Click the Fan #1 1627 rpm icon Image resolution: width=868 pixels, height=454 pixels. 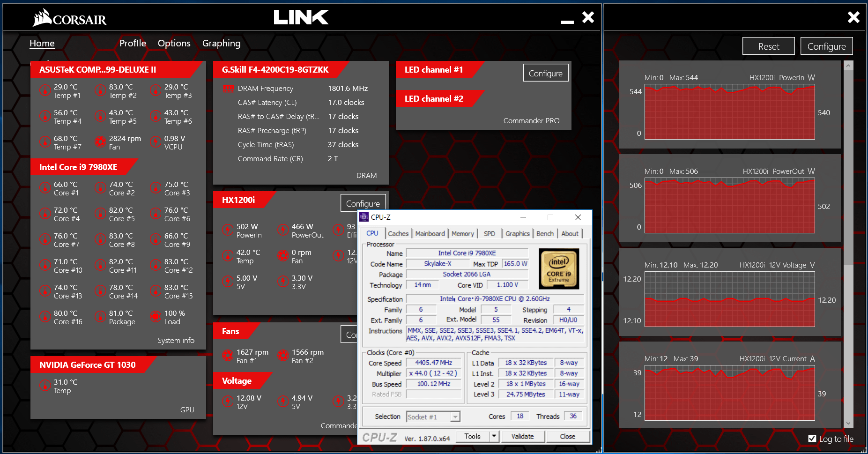[227, 355]
